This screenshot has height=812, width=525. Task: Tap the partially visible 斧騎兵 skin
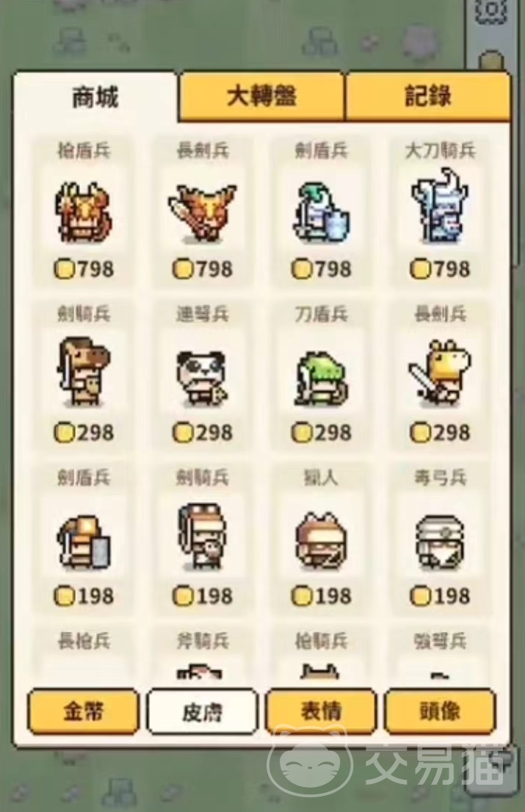(203, 653)
